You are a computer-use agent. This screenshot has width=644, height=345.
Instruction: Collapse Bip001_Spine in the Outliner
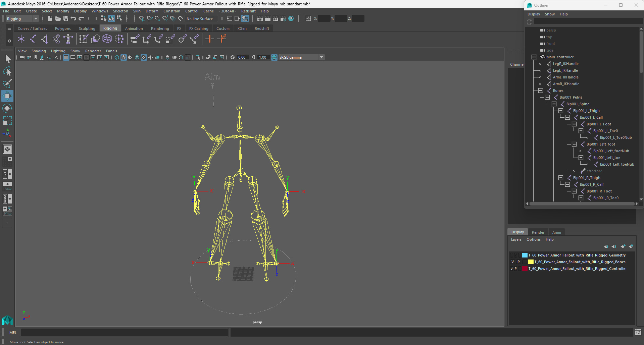(x=554, y=104)
